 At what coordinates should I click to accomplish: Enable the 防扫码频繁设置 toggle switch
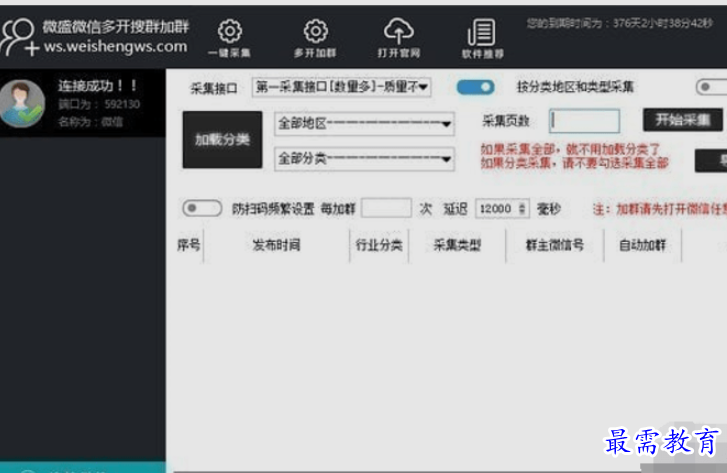pos(202,208)
